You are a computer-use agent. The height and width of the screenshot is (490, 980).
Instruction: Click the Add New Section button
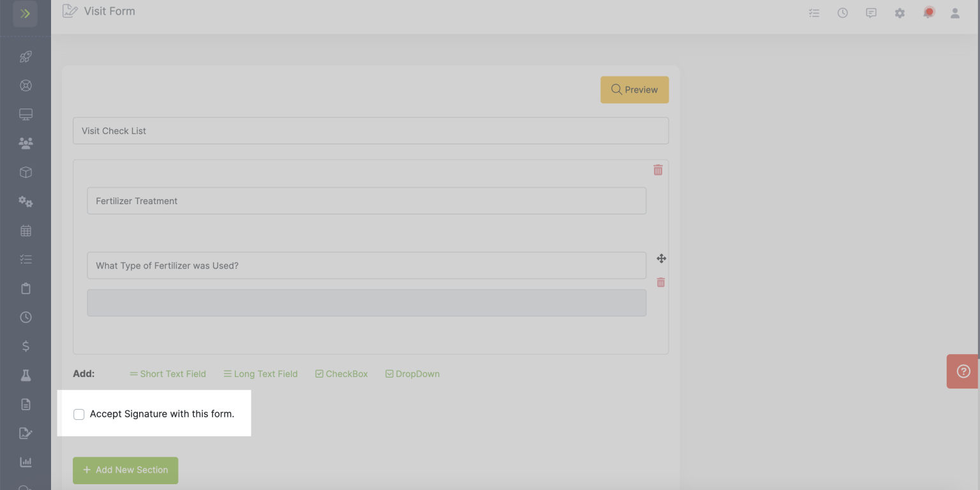125,470
